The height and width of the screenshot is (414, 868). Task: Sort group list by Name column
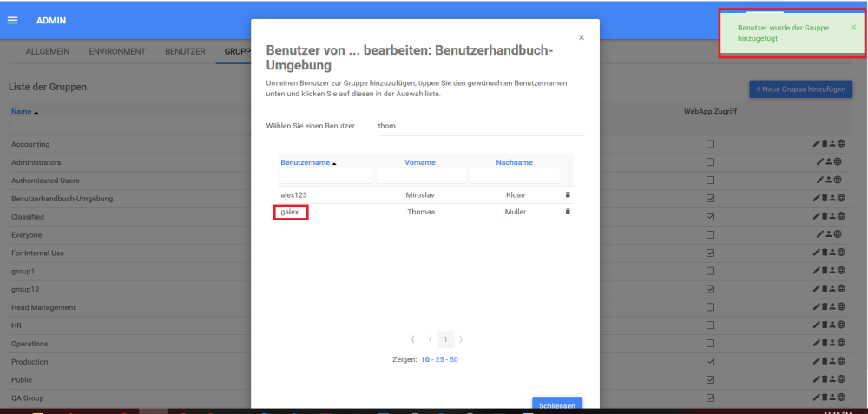[x=22, y=111]
